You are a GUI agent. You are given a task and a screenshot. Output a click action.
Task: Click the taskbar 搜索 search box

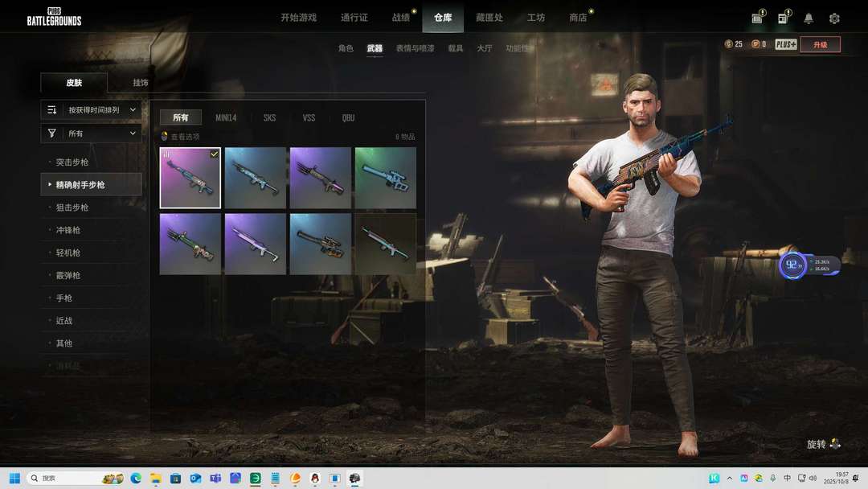(64, 479)
